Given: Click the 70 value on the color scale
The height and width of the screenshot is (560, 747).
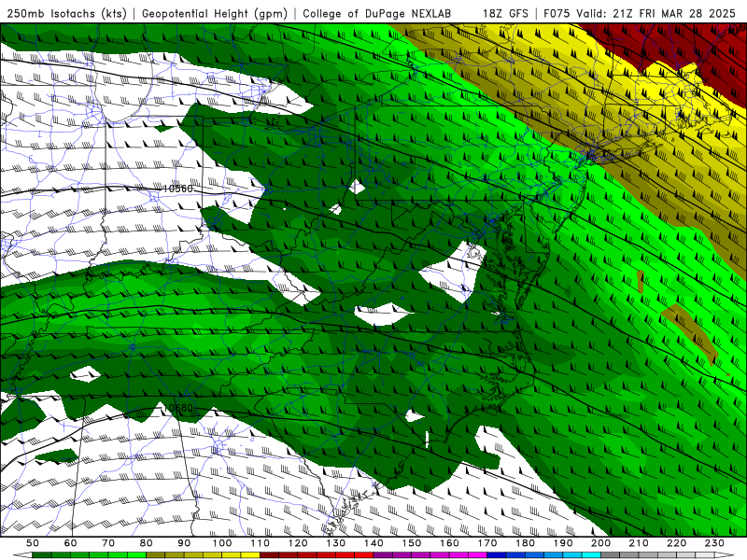Looking at the screenshot, I should click(x=107, y=543).
